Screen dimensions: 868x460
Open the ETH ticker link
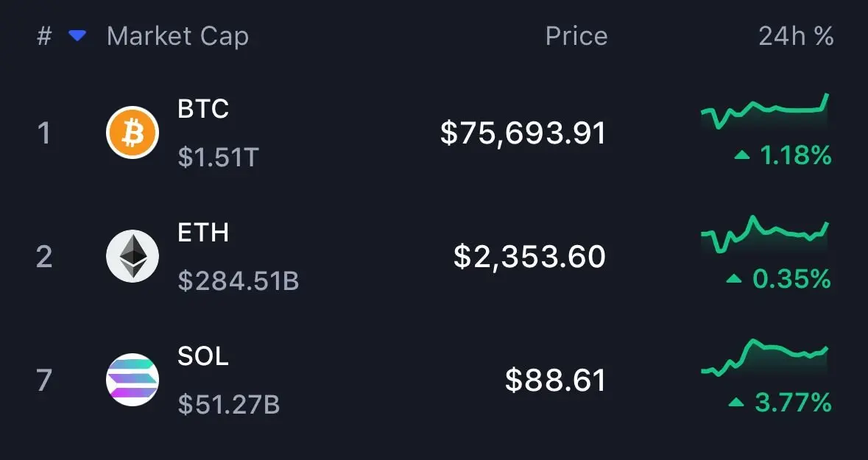(203, 233)
